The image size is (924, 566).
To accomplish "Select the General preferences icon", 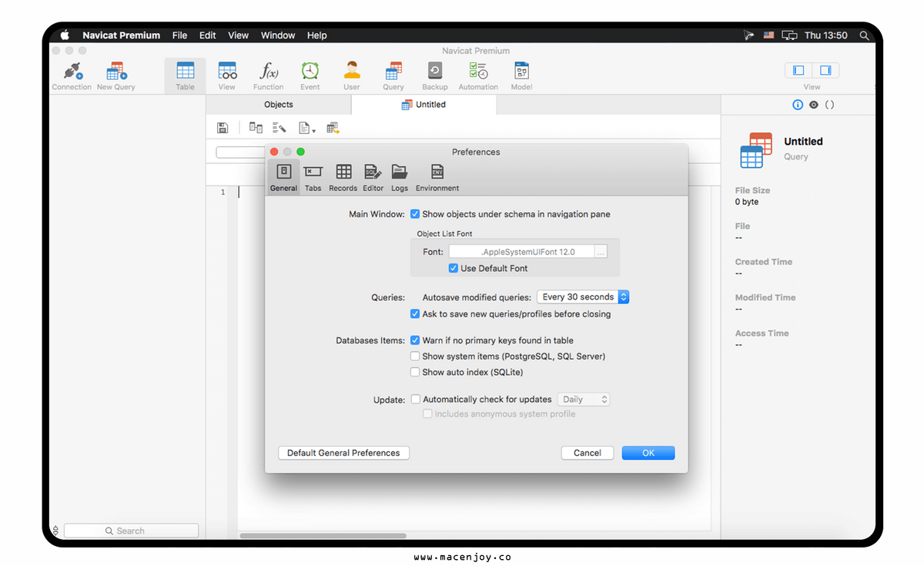I will pyautogui.click(x=283, y=177).
